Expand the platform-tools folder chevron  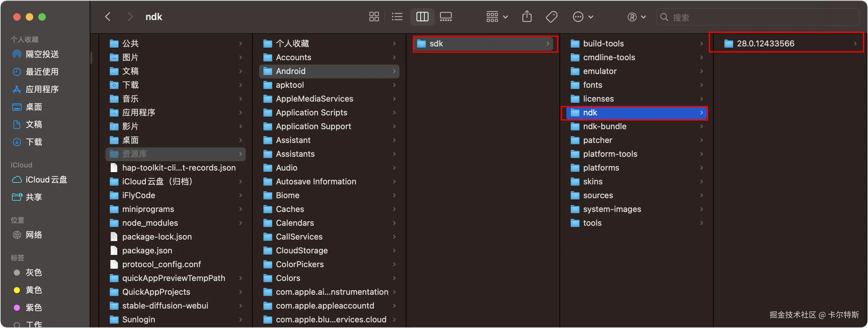click(x=701, y=154)
